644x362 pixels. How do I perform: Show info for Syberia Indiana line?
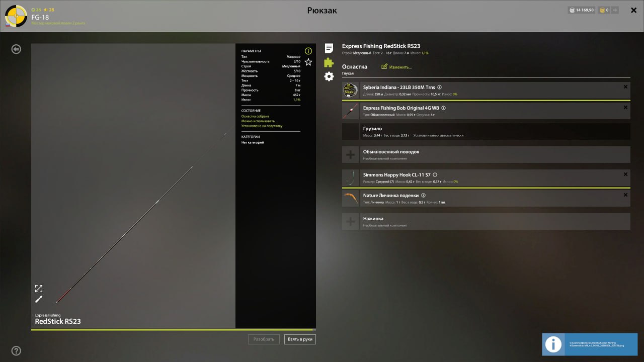pos(439,87)
